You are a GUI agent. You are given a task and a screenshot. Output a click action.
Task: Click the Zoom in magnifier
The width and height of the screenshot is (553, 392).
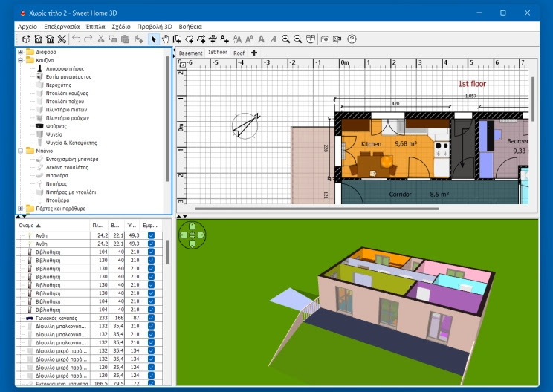(x=285, y=39)
